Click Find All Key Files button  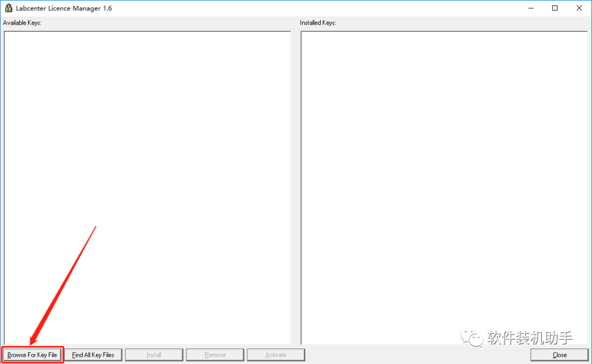tap(93, 355)
